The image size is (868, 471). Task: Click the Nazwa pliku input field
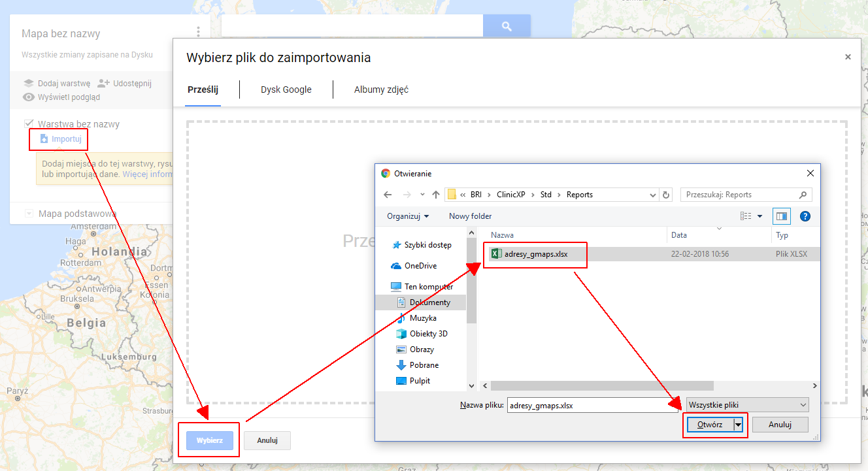593,405
